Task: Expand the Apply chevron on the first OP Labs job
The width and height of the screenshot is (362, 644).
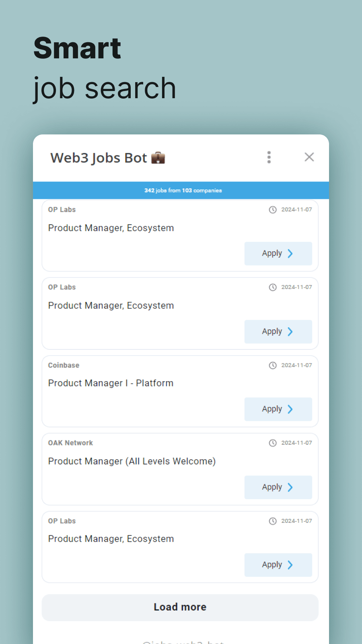Action: 290,254
